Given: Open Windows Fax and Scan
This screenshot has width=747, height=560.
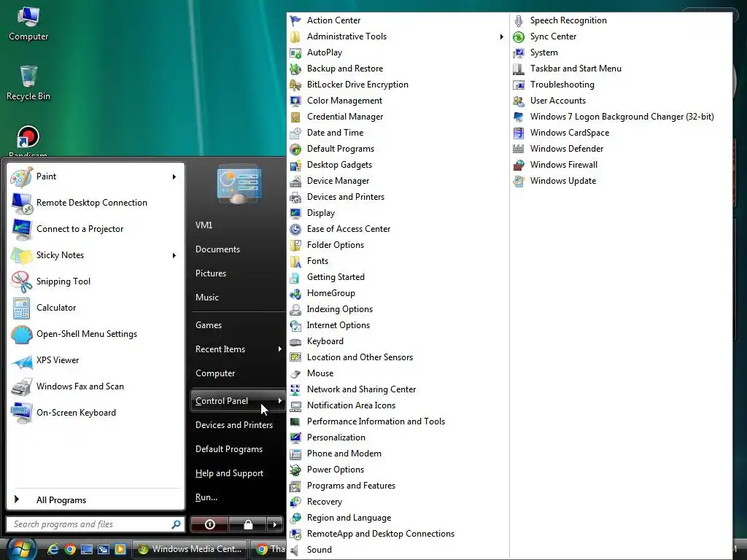Looking at the screenshot, I should coord(96,386).
